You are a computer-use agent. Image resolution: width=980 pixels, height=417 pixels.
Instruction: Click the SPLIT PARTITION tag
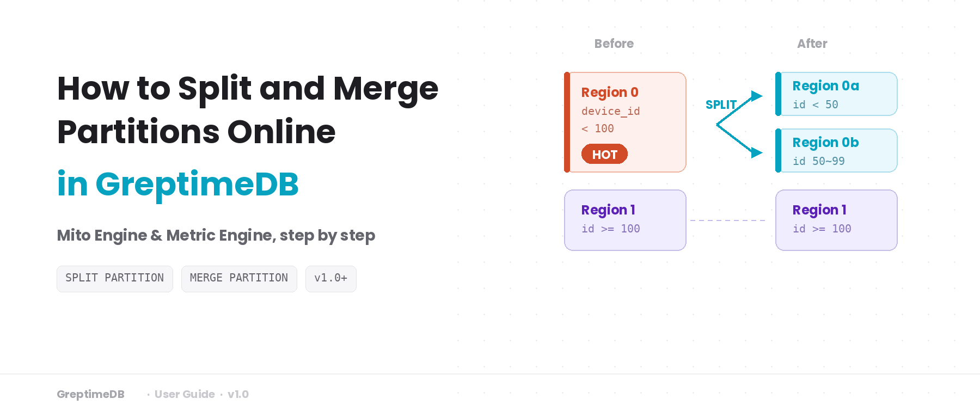(x=114, y=279)
